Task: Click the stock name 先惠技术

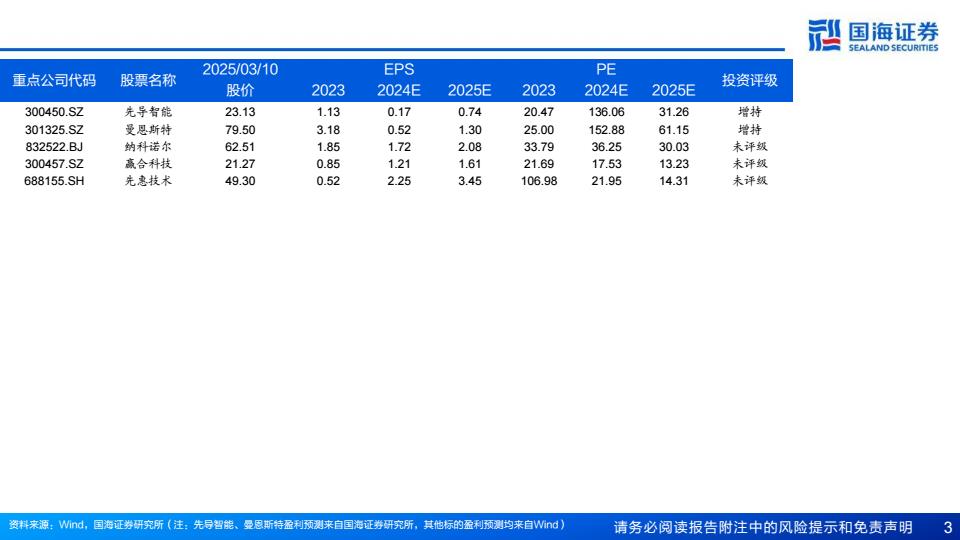Action: click(148, 181)
